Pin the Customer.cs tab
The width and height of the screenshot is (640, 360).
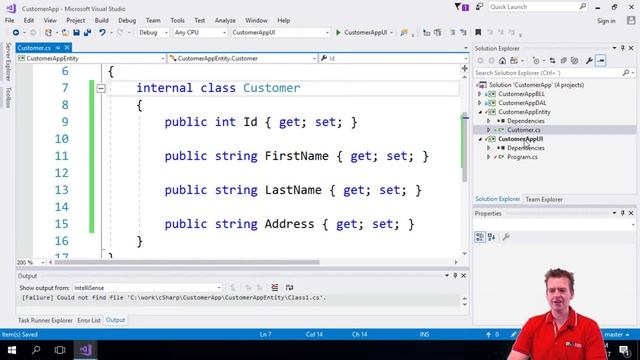58,48
